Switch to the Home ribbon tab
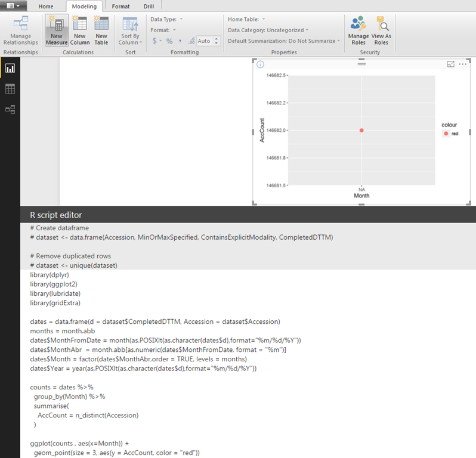476x458 pixels. (x=45, y=6)
